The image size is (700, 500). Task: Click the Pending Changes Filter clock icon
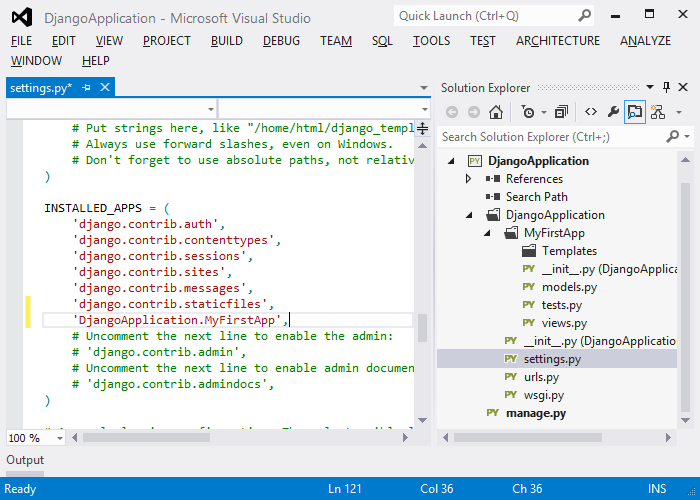527,112
